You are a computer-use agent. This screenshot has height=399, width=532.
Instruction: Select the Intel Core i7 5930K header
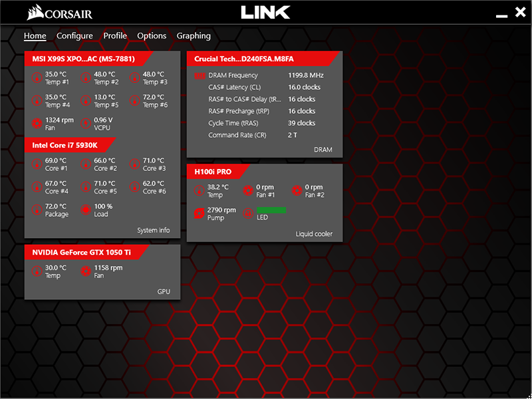tap(70, 145)
